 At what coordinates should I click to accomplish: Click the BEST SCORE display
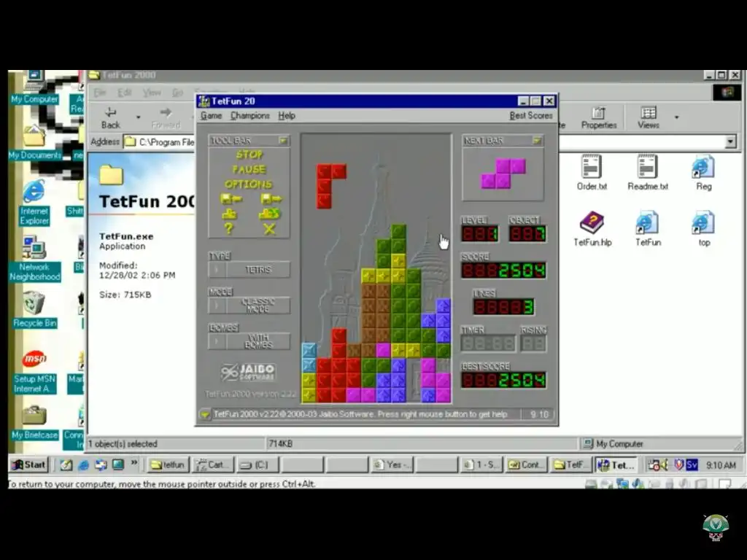[503, 380]
